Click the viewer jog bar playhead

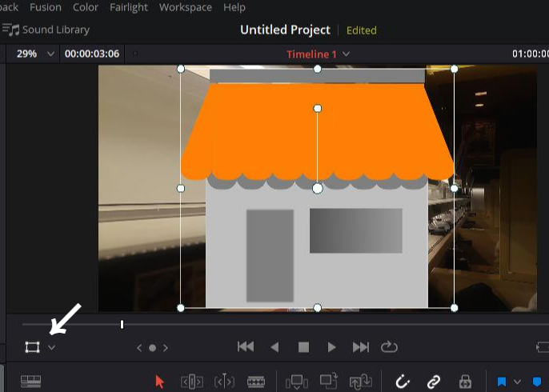[122, 325]
